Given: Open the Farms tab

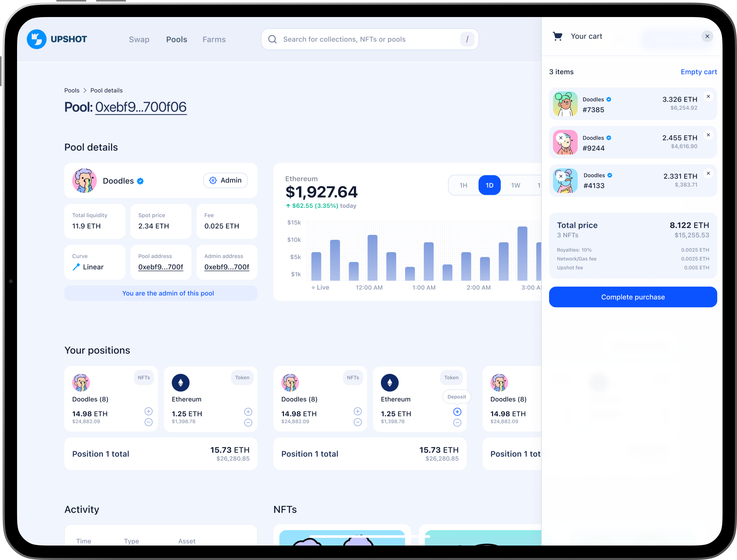Looking at the screenshot, I should tap(214, 39).
